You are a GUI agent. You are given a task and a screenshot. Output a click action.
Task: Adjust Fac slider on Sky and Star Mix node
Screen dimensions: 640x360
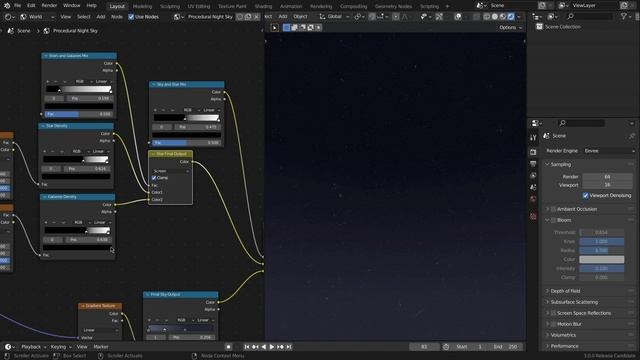pos(187,143)
